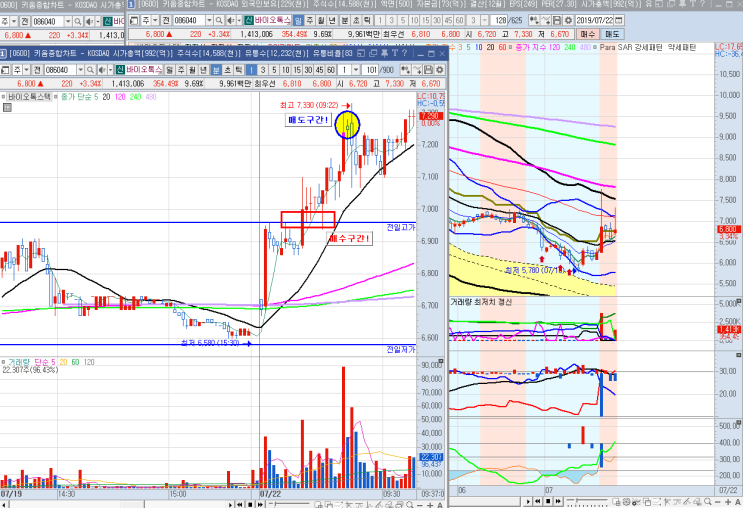Open stock code dropdown in back daily chart window
The image size is (743, 508).
[x=209, y=20]
